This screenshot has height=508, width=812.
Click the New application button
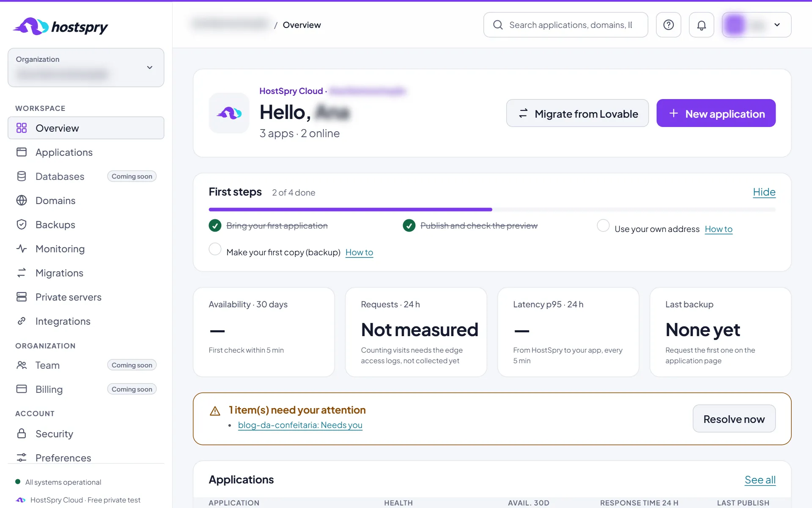click(716, 113)
